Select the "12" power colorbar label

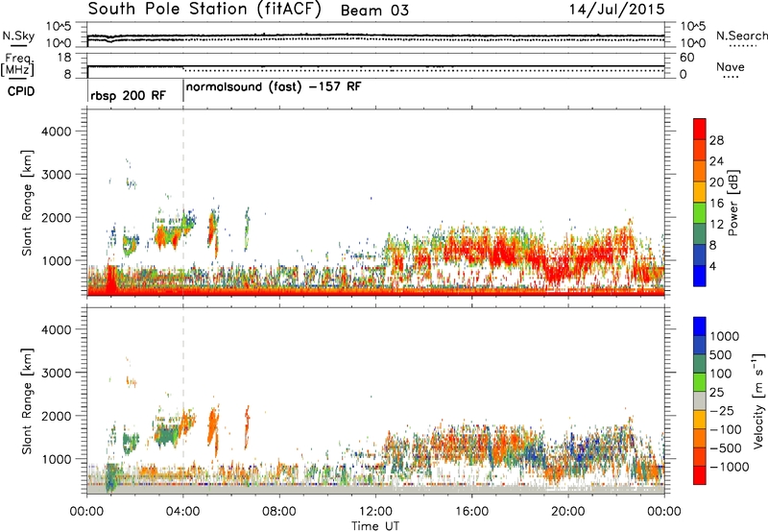click(x=716, y=225)
